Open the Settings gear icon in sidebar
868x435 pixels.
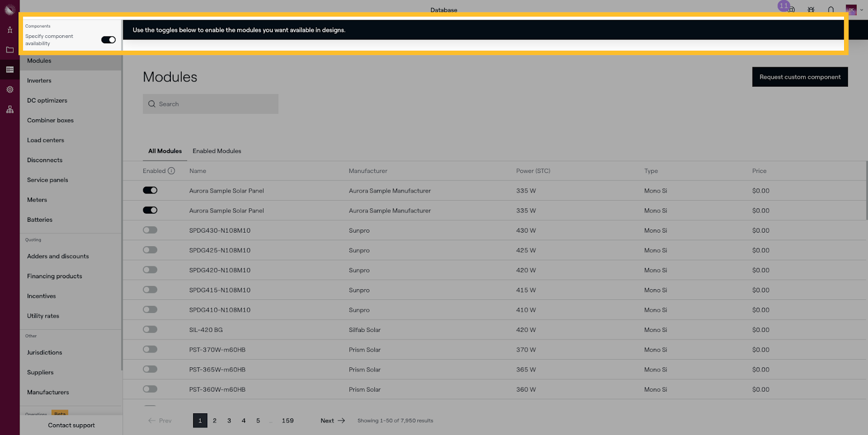click(x=10, y=89)
